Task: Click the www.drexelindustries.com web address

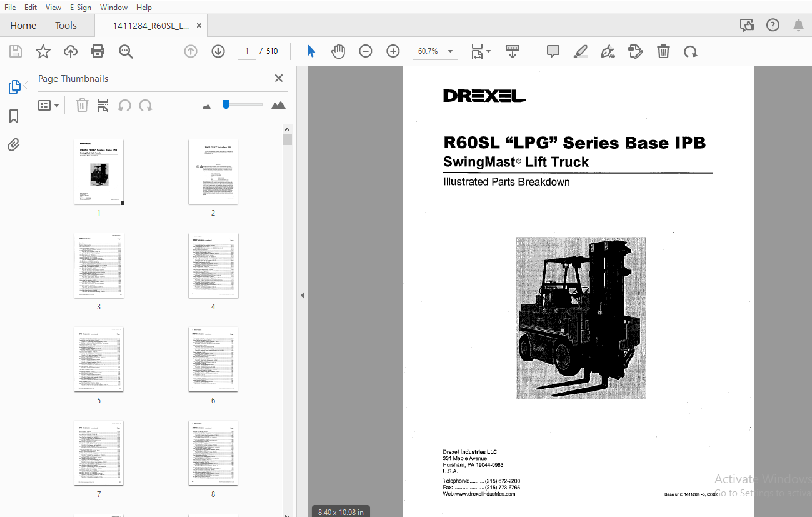Action: pyautogui.click(x=485, y=494)
